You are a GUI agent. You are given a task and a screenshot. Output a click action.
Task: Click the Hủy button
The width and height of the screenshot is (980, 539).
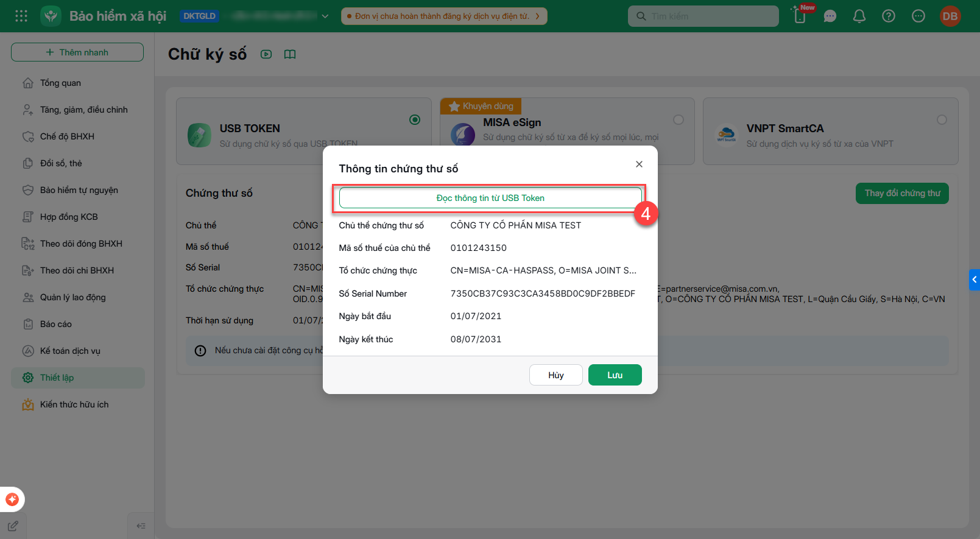pyautogui.click(x=556, y=375)
